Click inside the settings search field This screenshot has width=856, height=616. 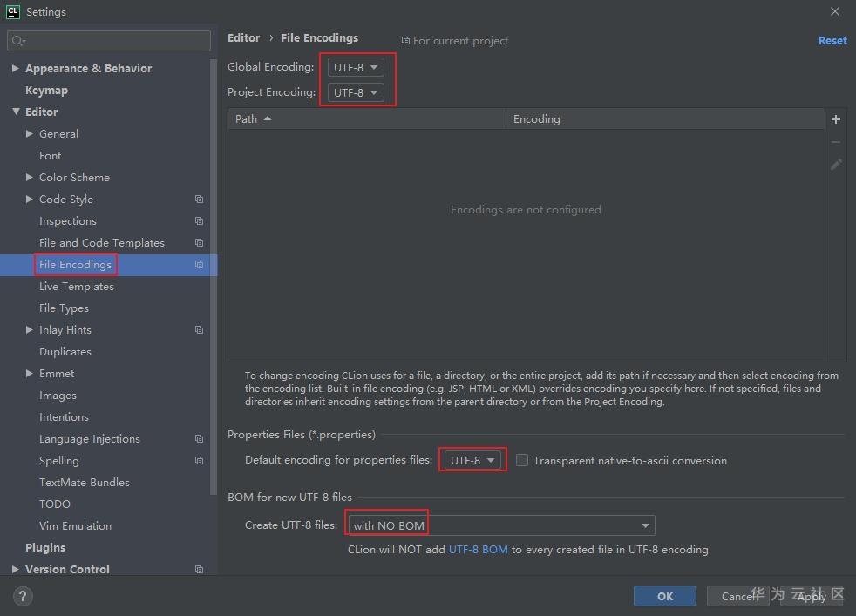[109, 41]
